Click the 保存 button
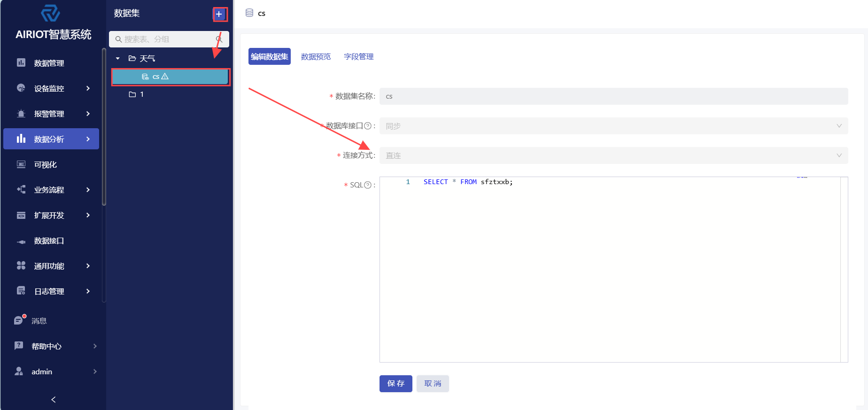 (395, 383)
